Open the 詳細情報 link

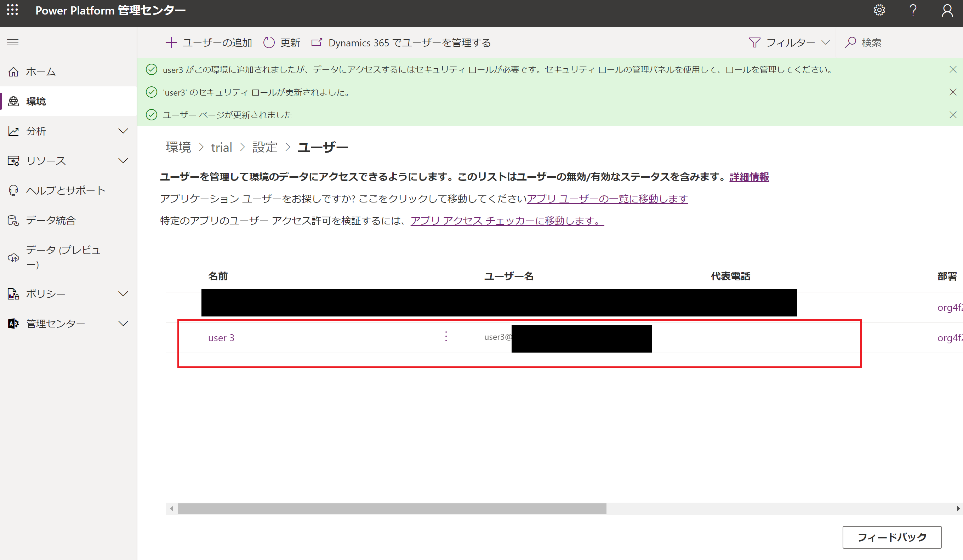point(749,177)
